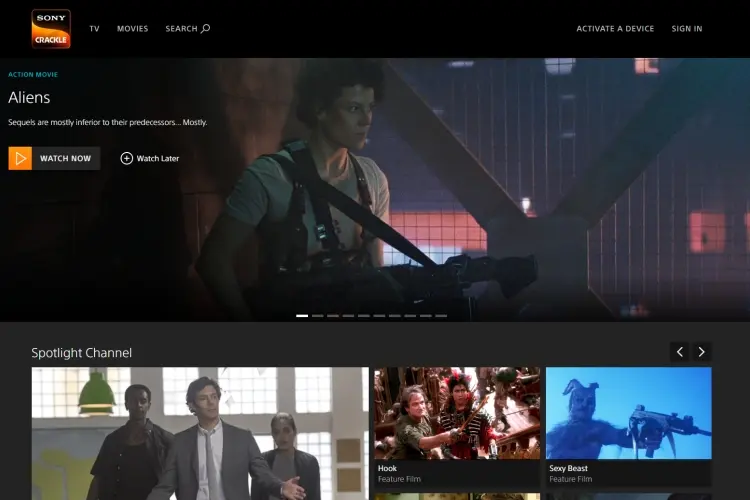This screenshot has height=500, width=750.
Task: Open the Hook movie thumbnail
Action: click(457, 413)
